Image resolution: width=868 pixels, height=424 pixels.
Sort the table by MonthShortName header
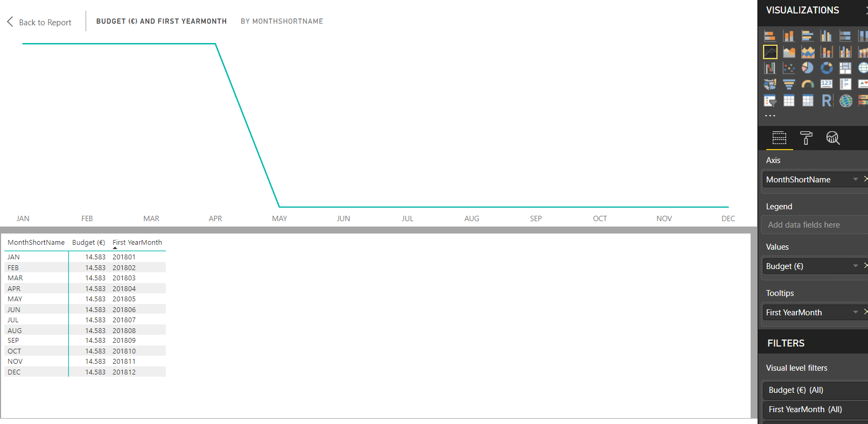36,243
